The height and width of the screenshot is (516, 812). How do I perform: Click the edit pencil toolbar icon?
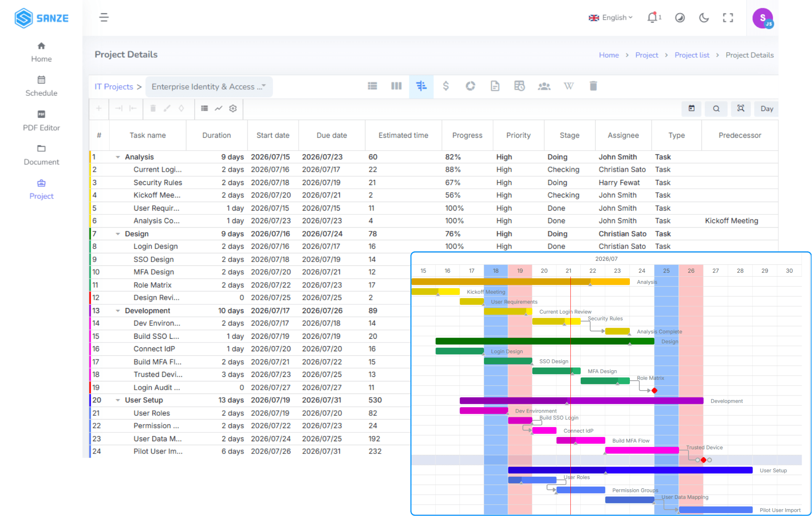click(x=167, y=109)
